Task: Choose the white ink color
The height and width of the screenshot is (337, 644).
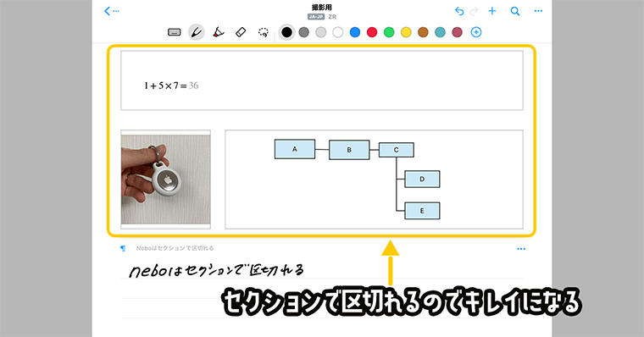Action: (338, 32)
